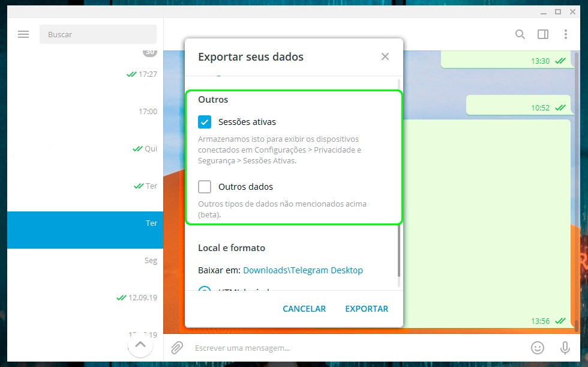Open the emoji picker smiley icon
588x367 pixels.
click(x=538, y=348)
